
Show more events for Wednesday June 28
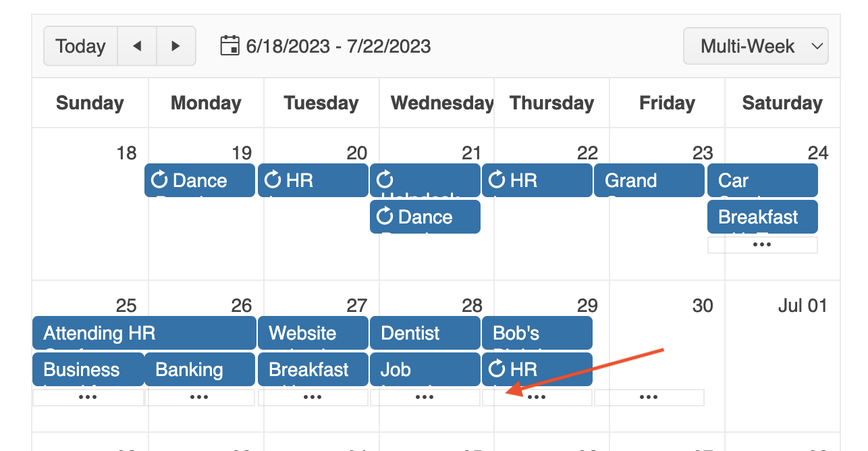click(425, 397)
